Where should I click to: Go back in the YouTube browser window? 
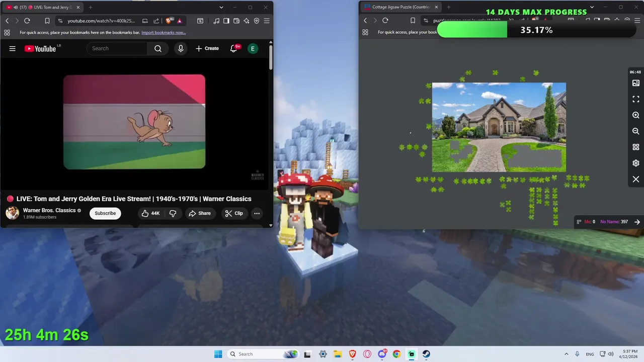(7, 21)
